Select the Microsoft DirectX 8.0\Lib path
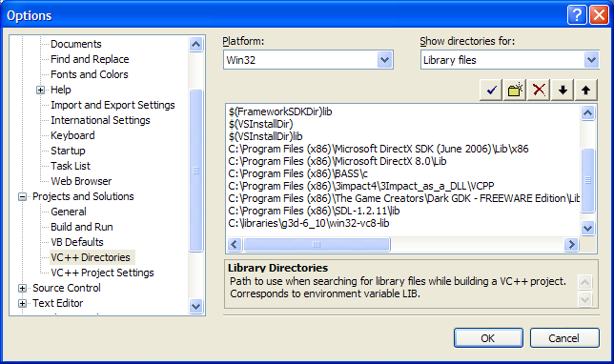This screenshot has width=614, height=364. 338,161
